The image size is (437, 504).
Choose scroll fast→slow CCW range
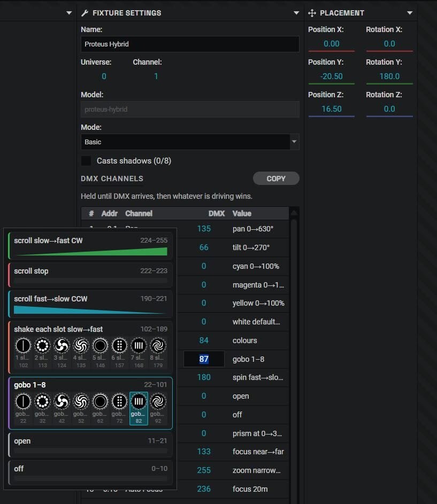click(x=90, y=304)
